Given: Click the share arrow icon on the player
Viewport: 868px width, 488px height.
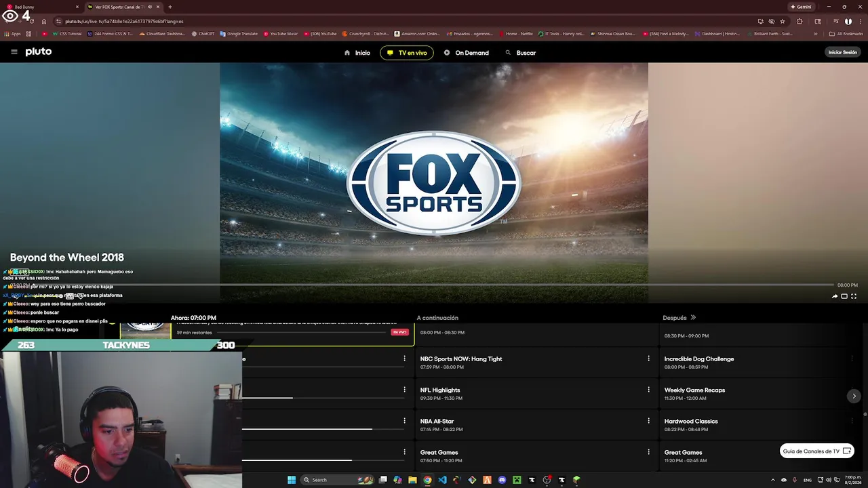Looking at the screenshot, I should (x=835, y=296).
